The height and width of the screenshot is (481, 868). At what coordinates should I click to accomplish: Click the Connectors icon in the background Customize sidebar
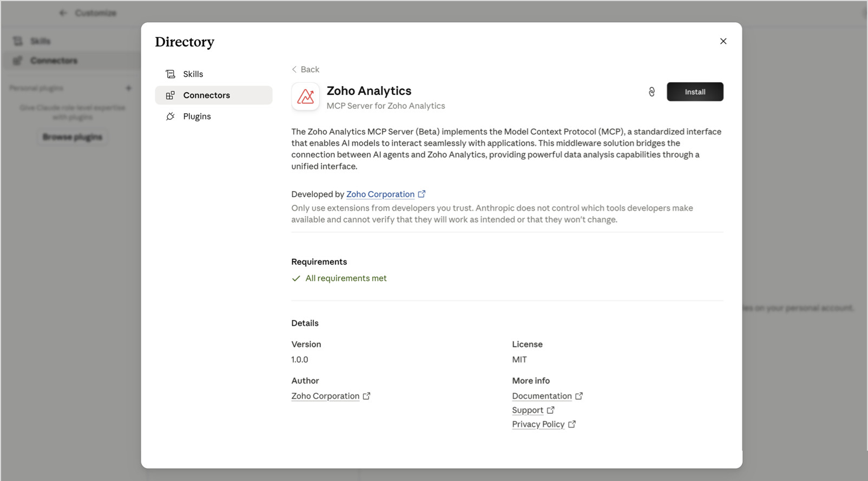18,61
